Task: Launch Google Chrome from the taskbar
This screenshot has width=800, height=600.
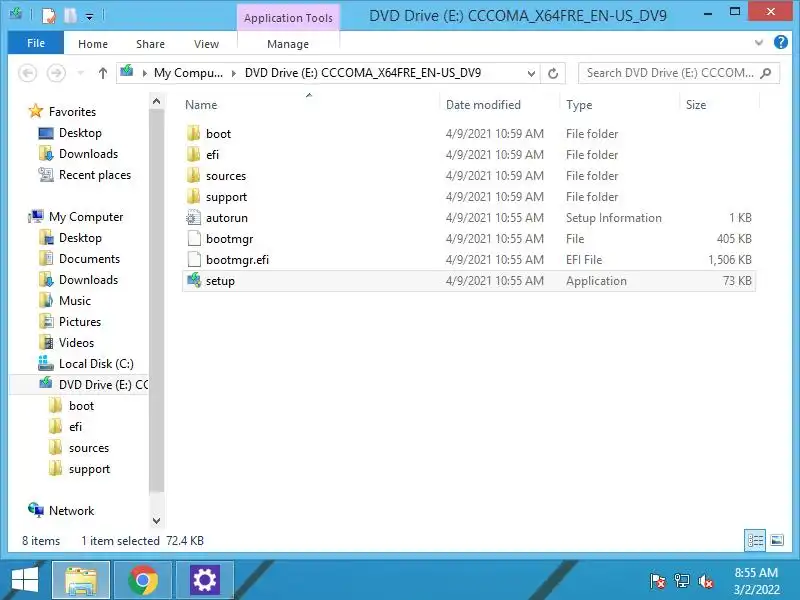Action: tap(143, 581)
